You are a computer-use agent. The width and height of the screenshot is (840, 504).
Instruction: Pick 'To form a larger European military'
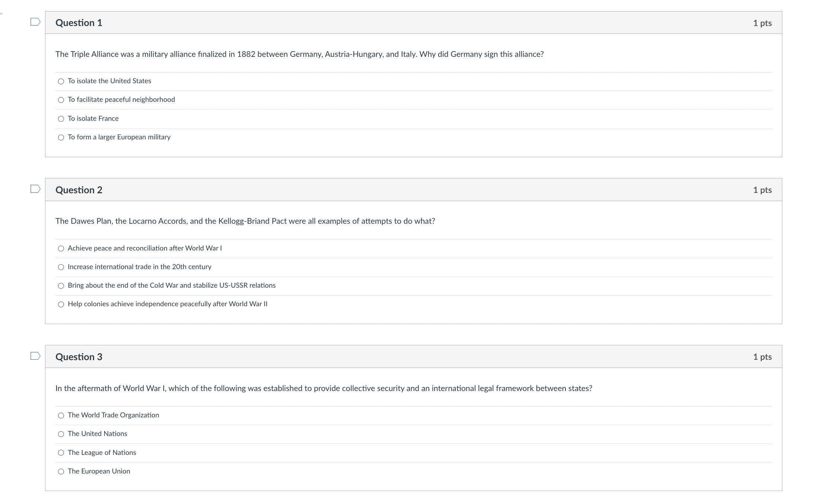[61, 138]
